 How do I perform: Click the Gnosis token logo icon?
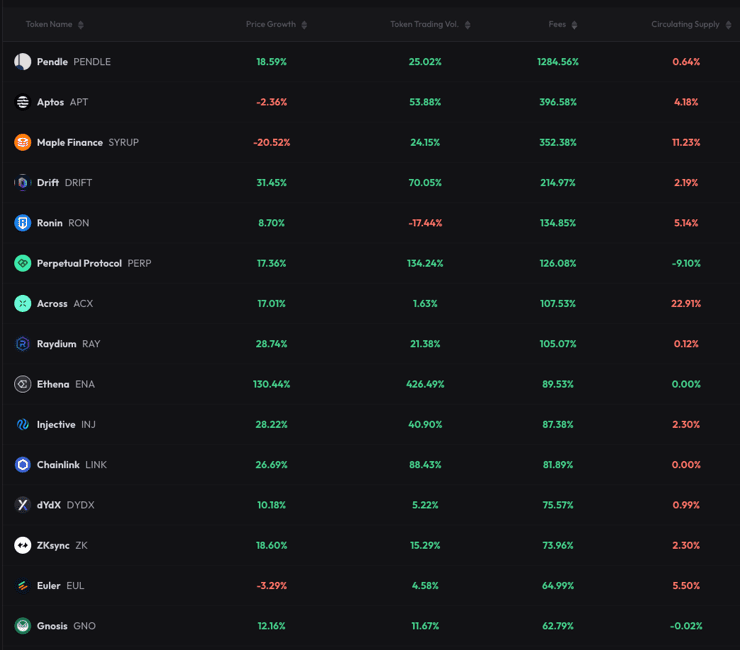point(22,626)
